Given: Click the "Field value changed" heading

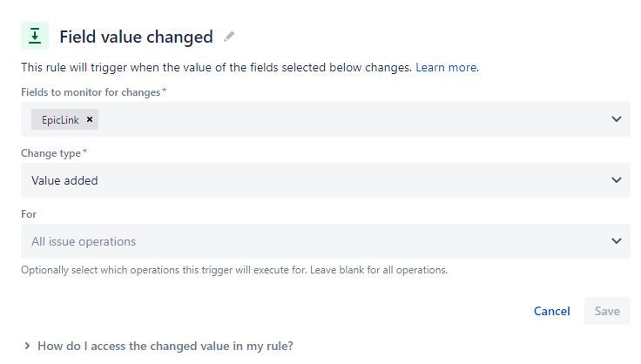Looking at the screenshot, I should tap(136, 37).
